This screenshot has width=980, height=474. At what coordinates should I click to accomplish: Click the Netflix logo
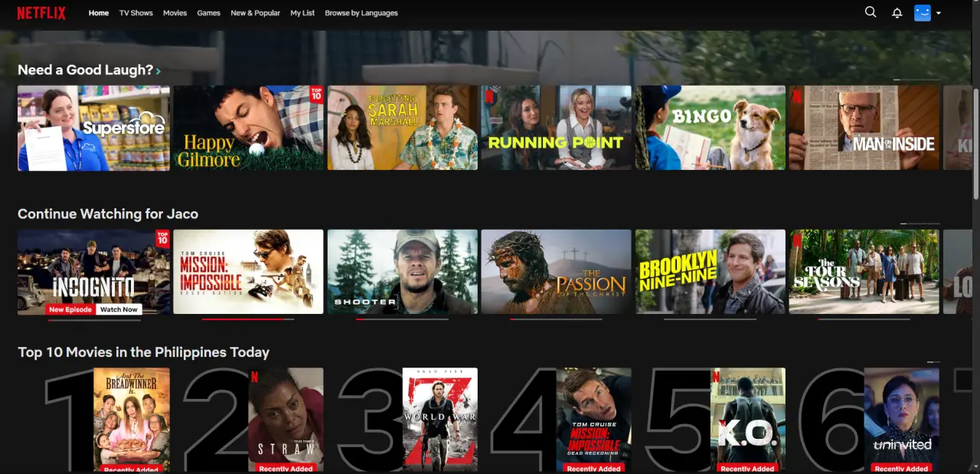41,13
